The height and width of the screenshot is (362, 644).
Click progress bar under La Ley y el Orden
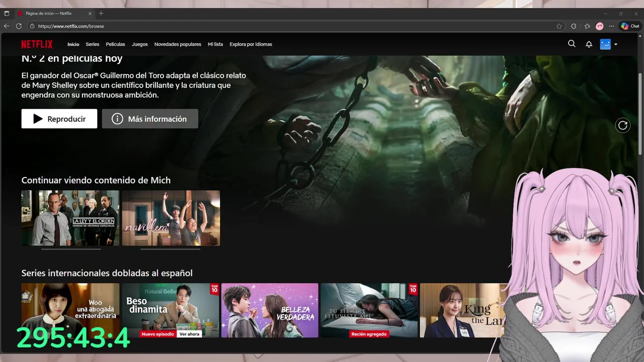tap(70, 249)
